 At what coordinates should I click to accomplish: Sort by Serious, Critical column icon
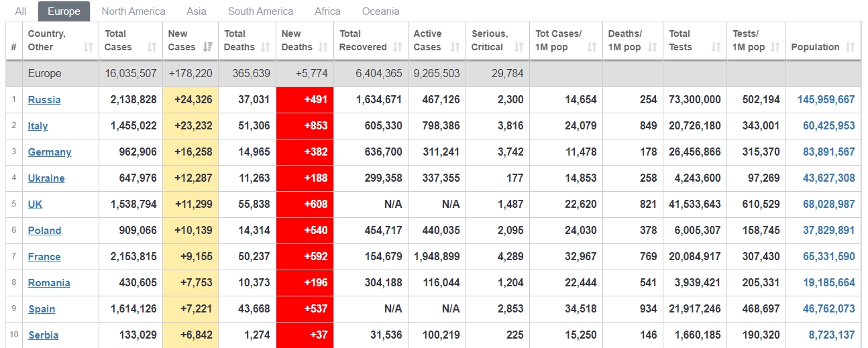coord(519,47)
